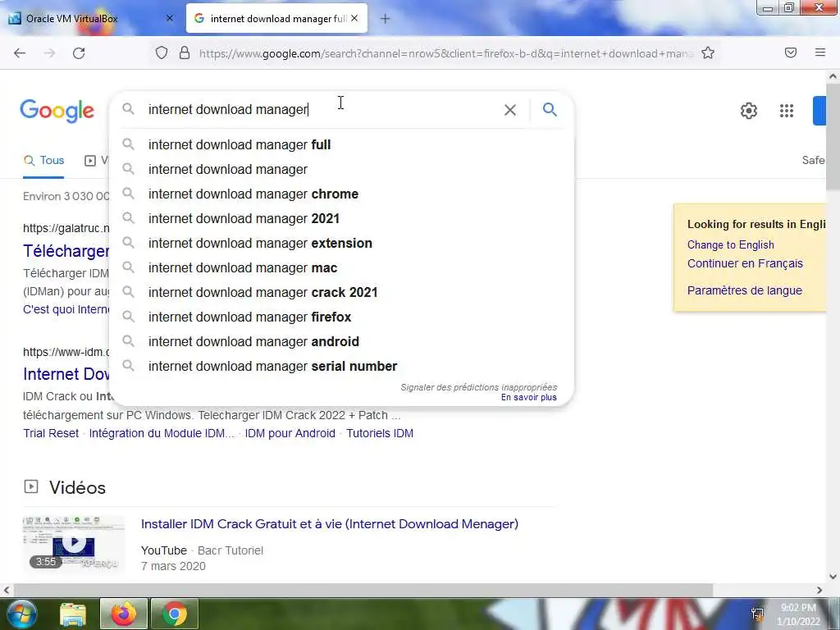The height and width of the screenshot is (630, 840).
Task: Switch to the Oracle VM VirtualBox tab
Action: click(90, 18)
